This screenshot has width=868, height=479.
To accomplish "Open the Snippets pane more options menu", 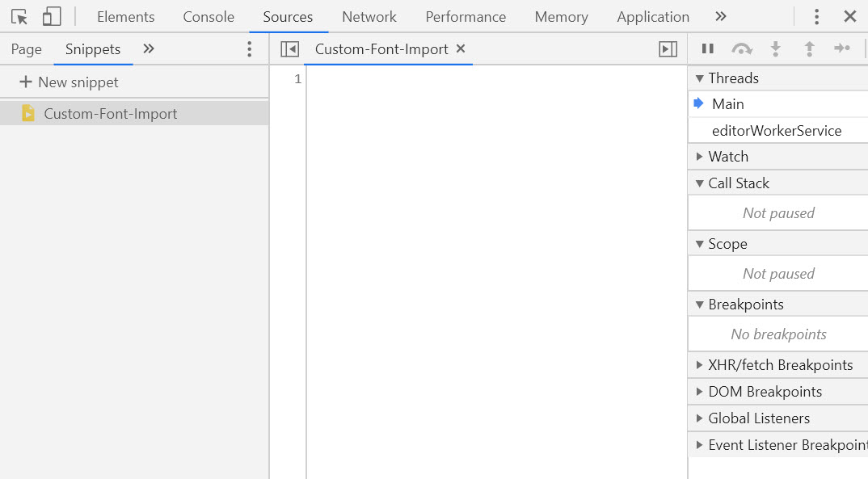I will (x=249, y=49).
